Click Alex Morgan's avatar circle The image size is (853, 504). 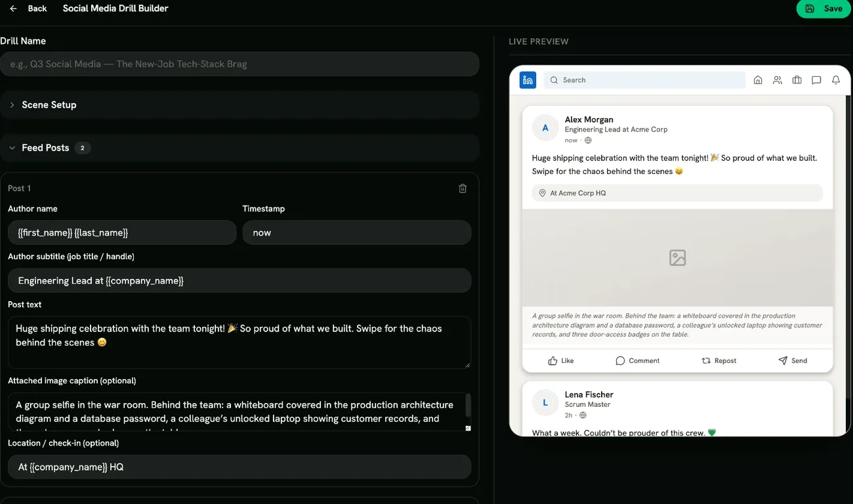[545, 128]
